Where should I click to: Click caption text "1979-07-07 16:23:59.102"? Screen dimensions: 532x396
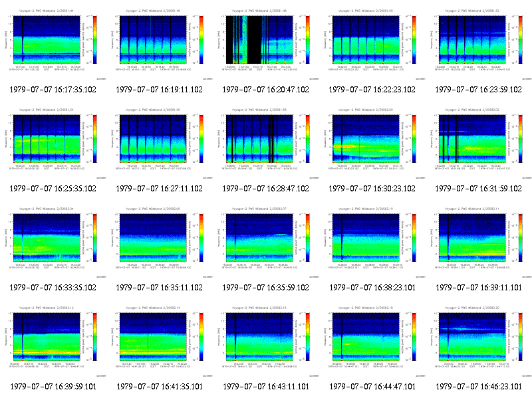(x=478, y=90)
